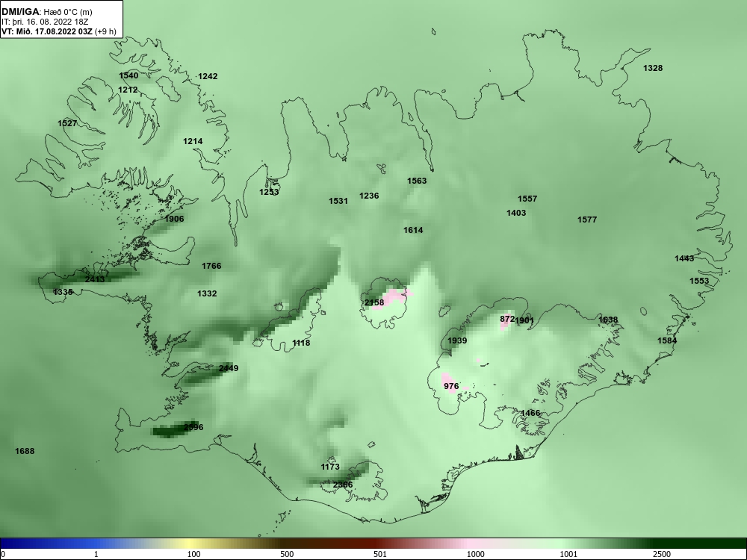This screenshot has height=560, width=747.
Task: Click the 1614 map value
Action: [x=413, y=230]
